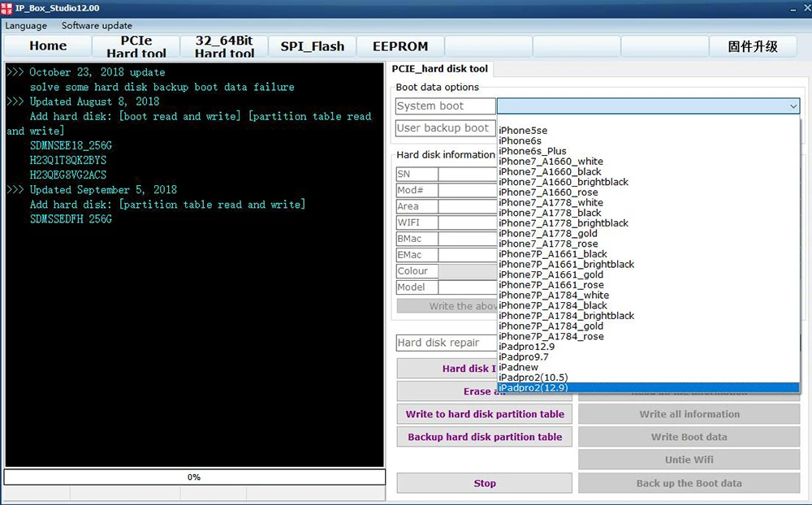Collapse the System boot dropdown arrow
Viewport: 812px width, 505px height.
[x=793, y=106]
